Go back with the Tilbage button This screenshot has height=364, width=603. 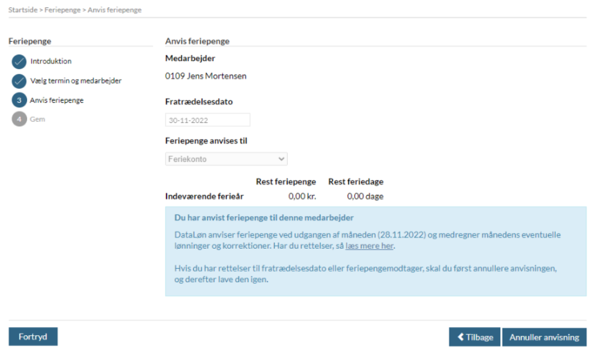coord(474,337)
